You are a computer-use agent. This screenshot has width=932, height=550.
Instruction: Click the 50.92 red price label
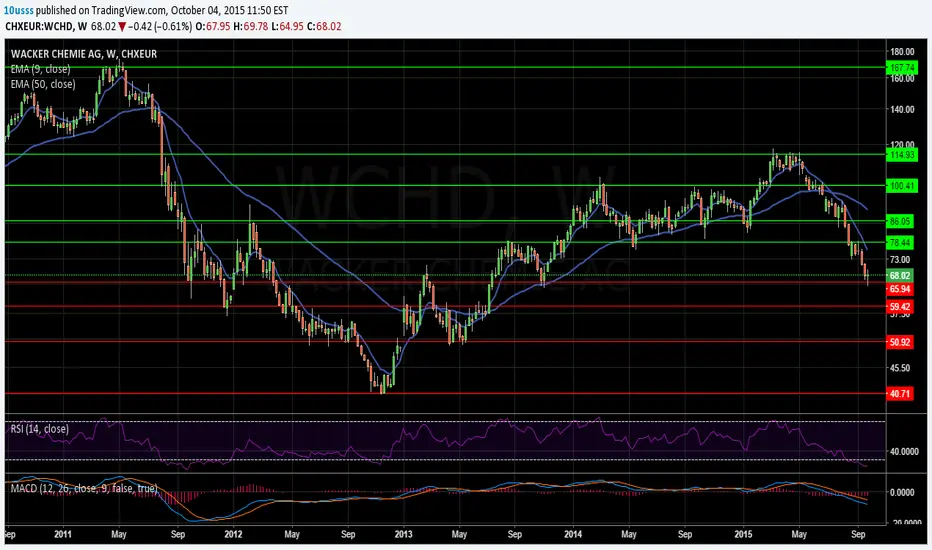(x=900, y=342)
